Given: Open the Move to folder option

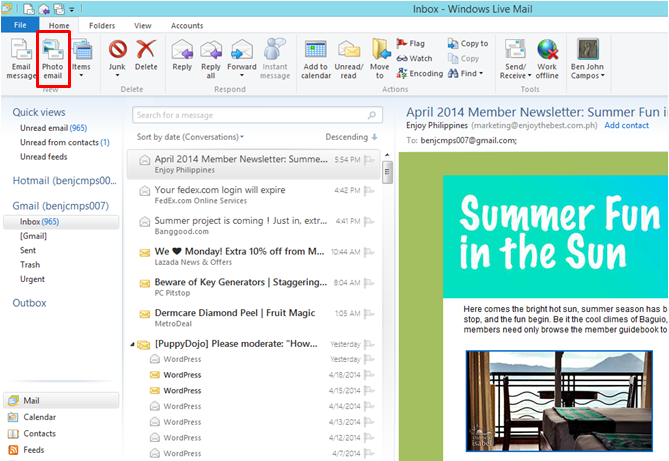Looking at the screenshot, I should (380, 59).
